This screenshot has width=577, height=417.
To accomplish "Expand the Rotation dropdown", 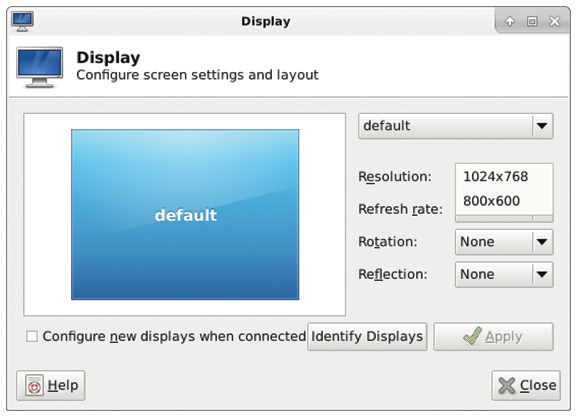I will tap(504, 242).
